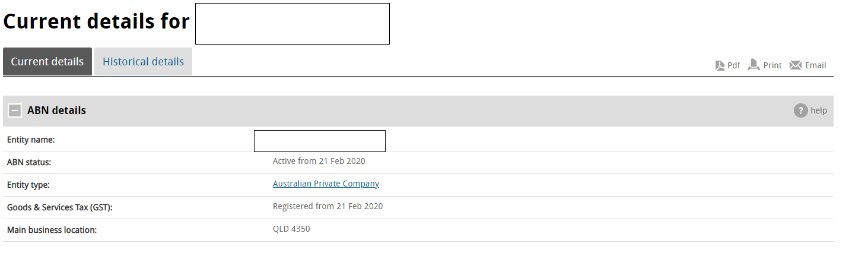
Task: Click the help question mark icon
Action: 801,110
